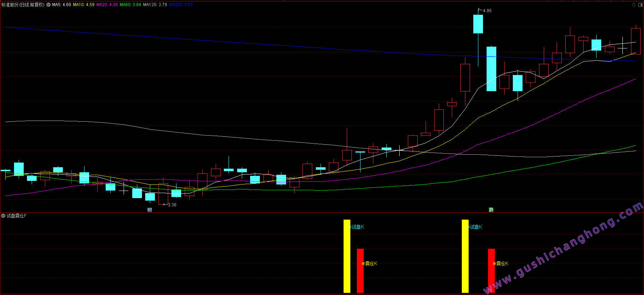Click the first yellow 试盘K signal bar
Screen dimensions: 644x295
pyautogui.click(x=347, y=256)
